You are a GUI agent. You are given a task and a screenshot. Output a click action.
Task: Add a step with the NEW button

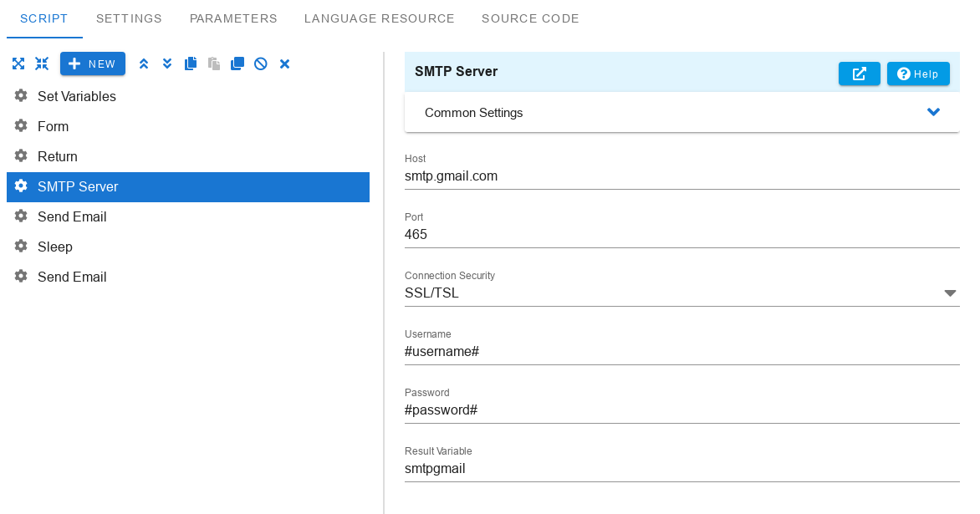93,64
